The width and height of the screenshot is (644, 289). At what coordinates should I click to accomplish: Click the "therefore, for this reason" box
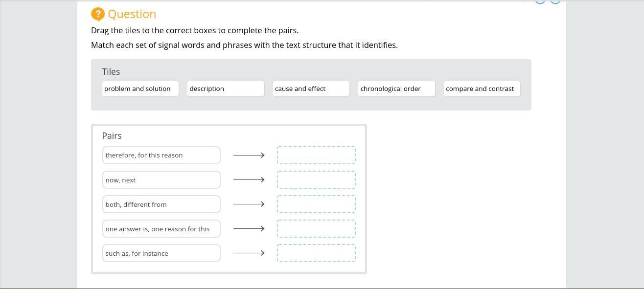[161, 156]
